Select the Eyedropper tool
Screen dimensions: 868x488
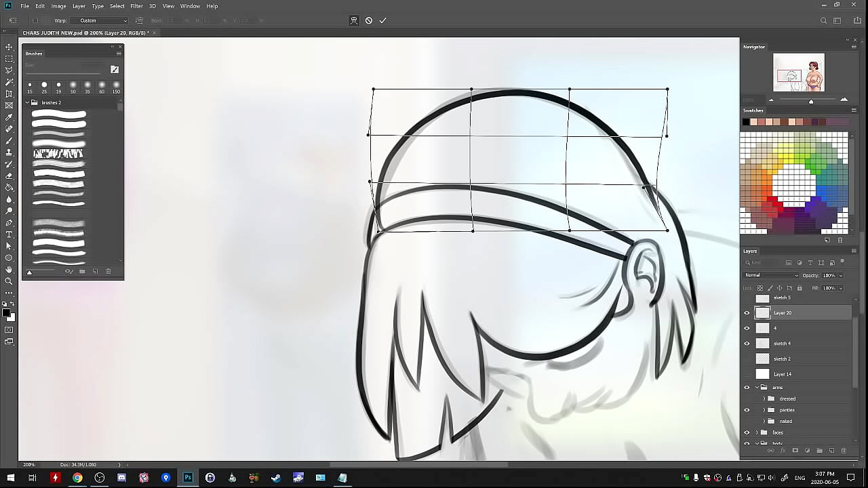coord(9,117)
